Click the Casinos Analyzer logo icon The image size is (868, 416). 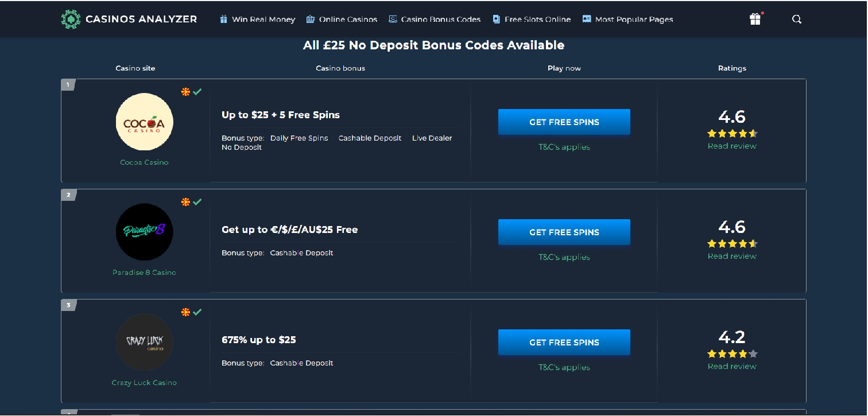click(71, 19)
